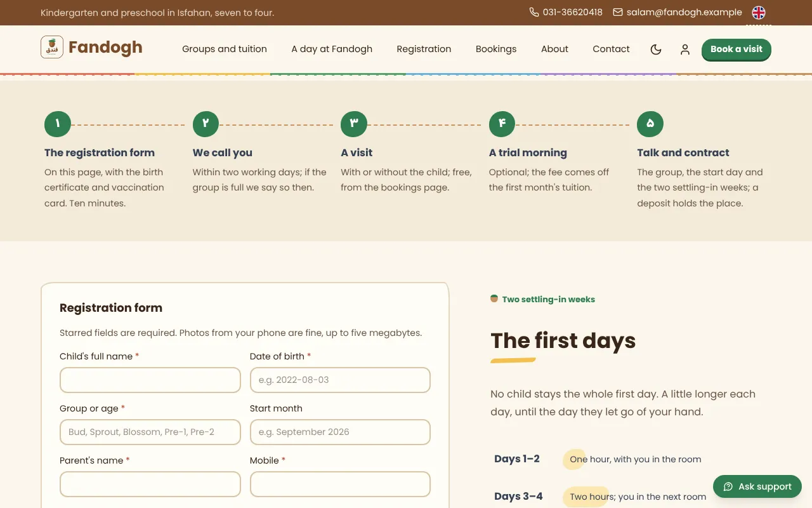Click the 'Registration form' heading
This screenshot has height=508, width=812.
click(111, 308)
